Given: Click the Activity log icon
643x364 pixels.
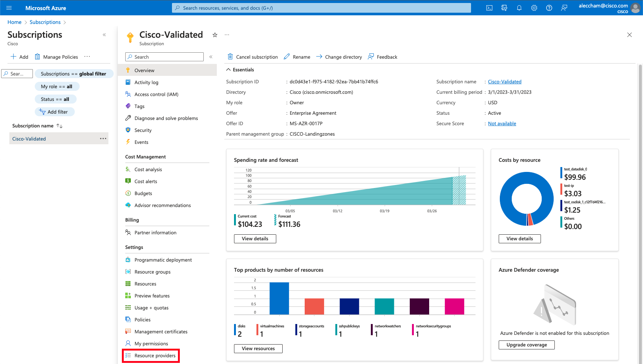Looking at the screenshot, I should (128, 82).
